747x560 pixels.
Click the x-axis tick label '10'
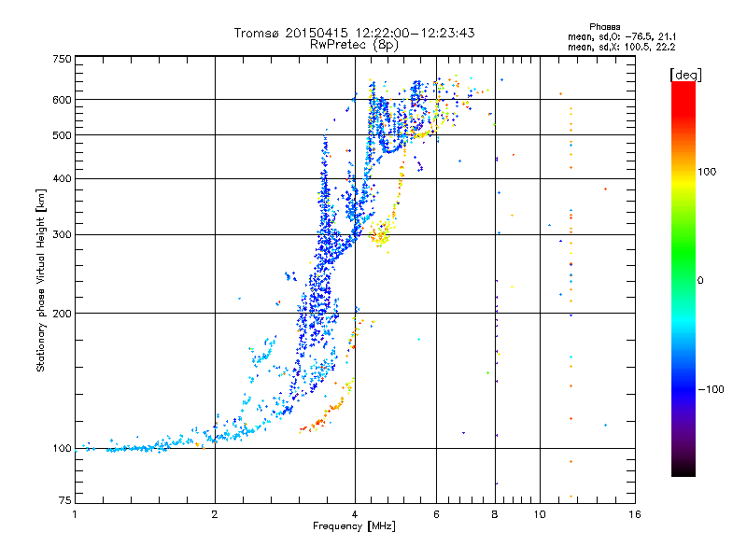(x=540, y=514)
